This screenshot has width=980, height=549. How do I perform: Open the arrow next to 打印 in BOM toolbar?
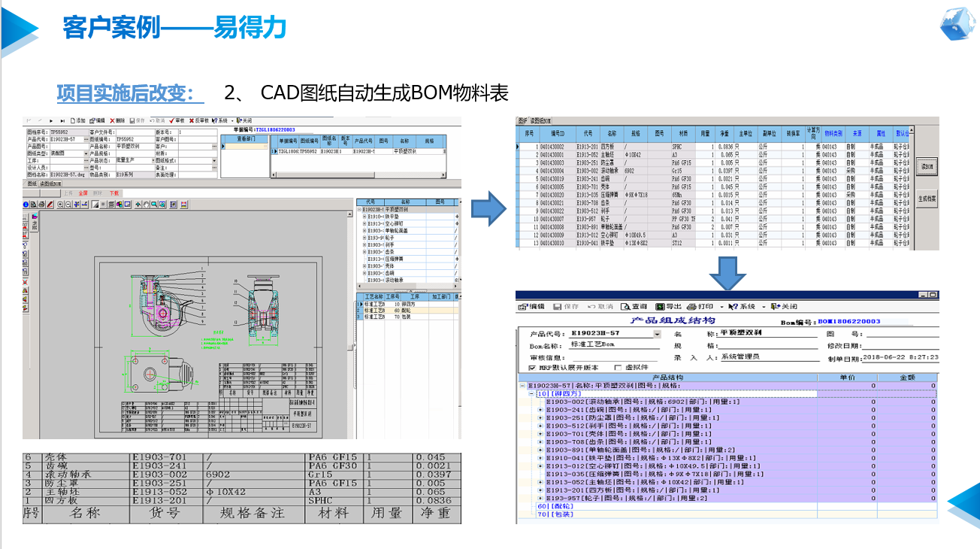[721, 307]
